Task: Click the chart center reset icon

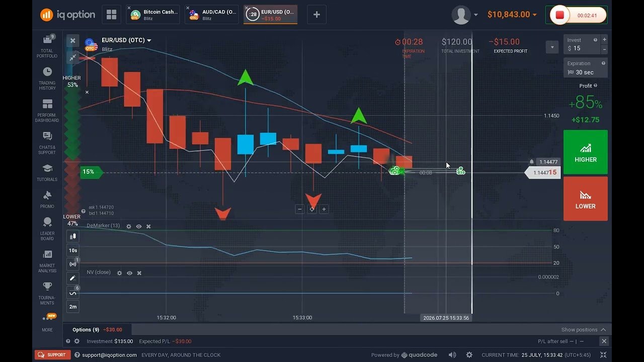Action: click(x=312, y=209)
